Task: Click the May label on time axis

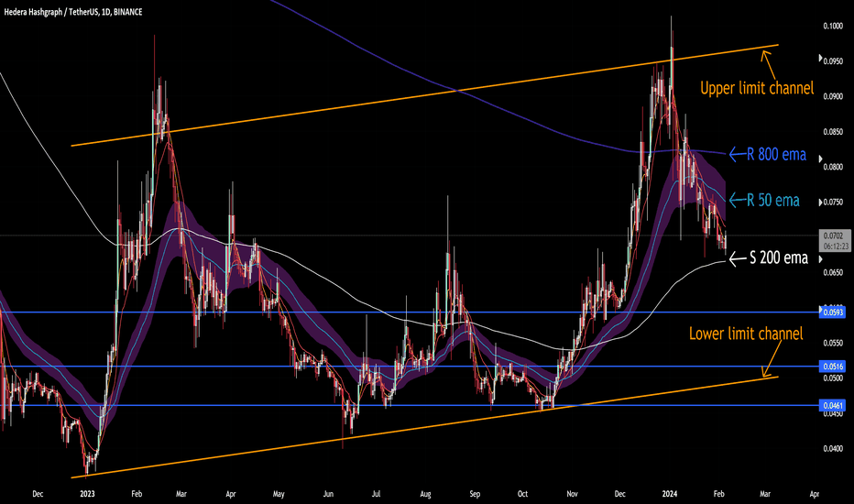Action: (x=279, y=494)
